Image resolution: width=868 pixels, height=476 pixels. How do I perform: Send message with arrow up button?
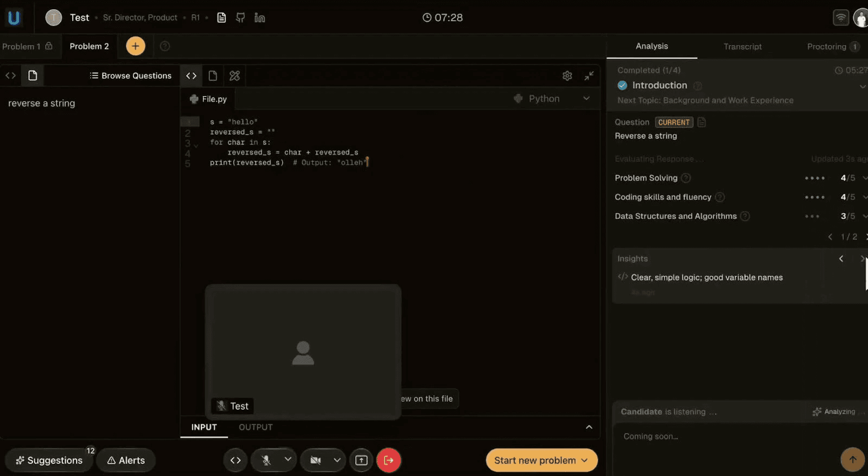[x=853, y=459]
